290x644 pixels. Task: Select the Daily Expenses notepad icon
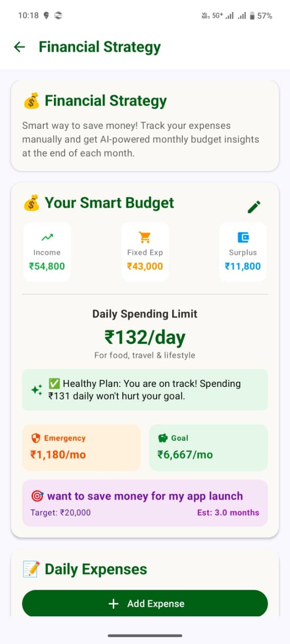point(30,569)
